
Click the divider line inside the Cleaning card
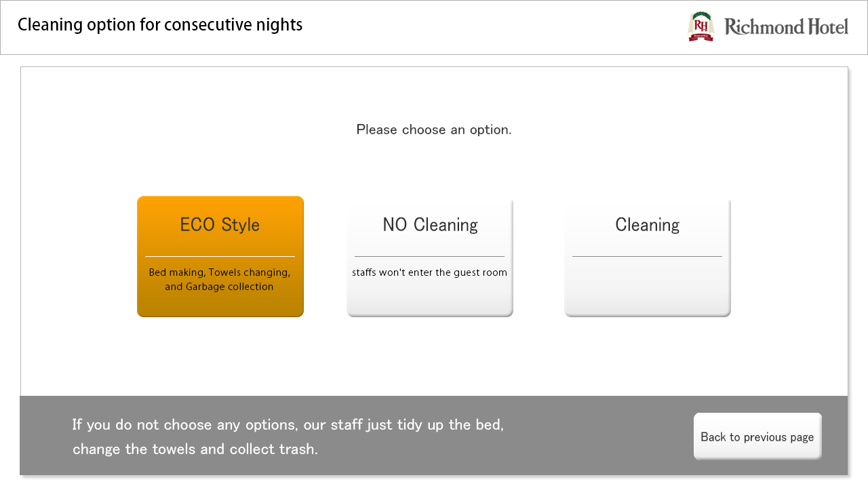pyautogui.click(x=647, y=257)
